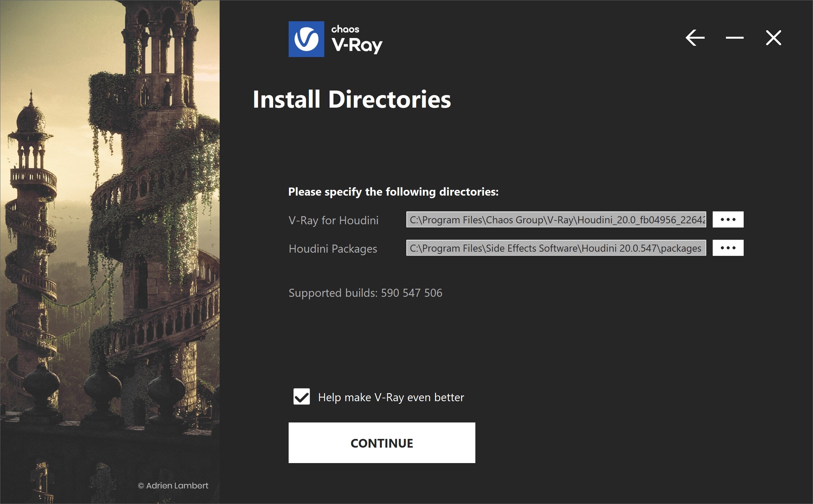Screen dimensions: 813x504
Task: Edit the Houdini Packages path field
Action: click(556, 248)
